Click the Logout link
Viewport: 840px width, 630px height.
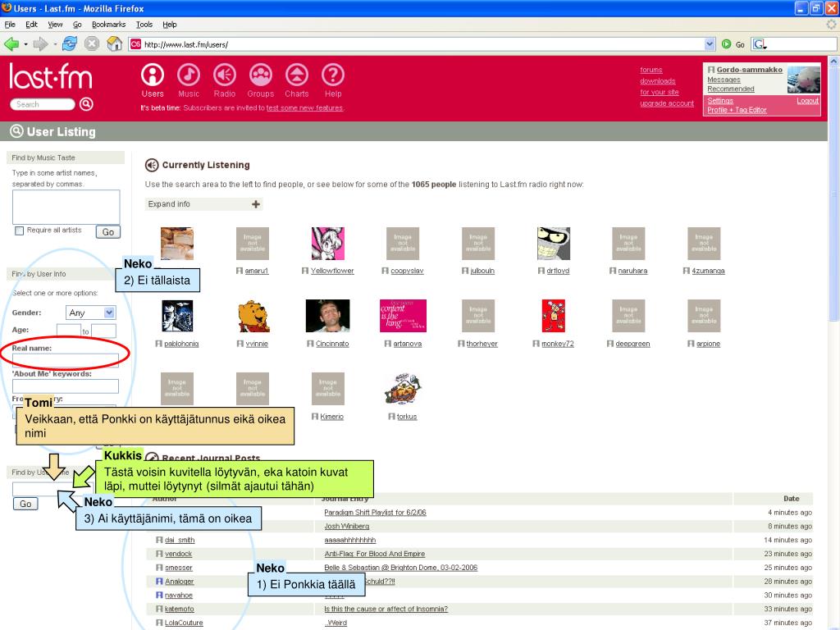[807, 101]
